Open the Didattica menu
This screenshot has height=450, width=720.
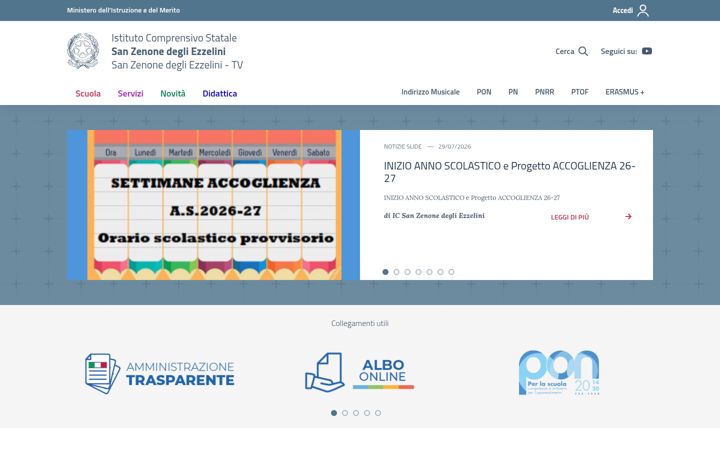click(219, 93)
